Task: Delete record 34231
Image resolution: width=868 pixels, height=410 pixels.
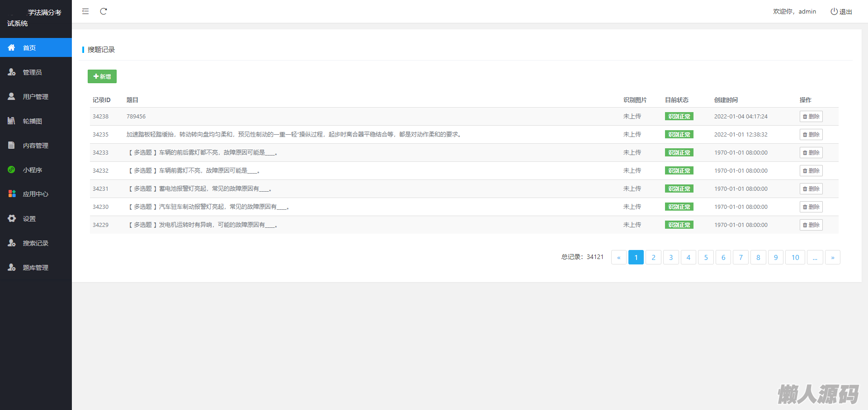Action: [x=811, y=189]
